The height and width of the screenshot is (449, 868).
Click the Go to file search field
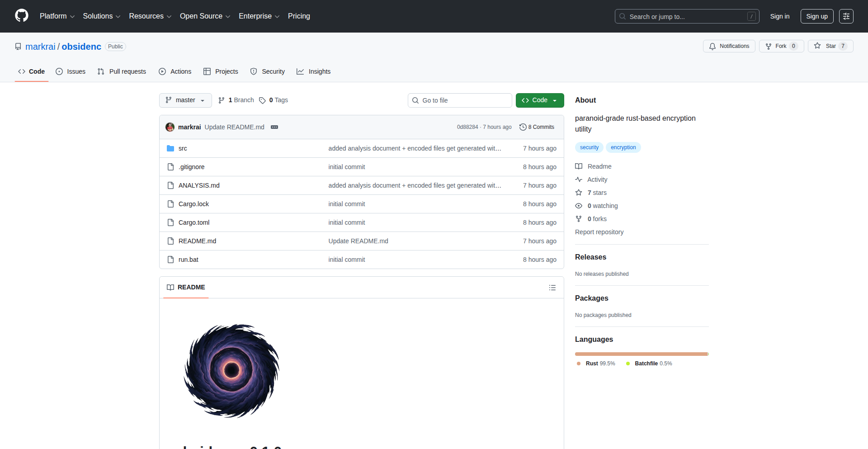click(x=460, y=100)
